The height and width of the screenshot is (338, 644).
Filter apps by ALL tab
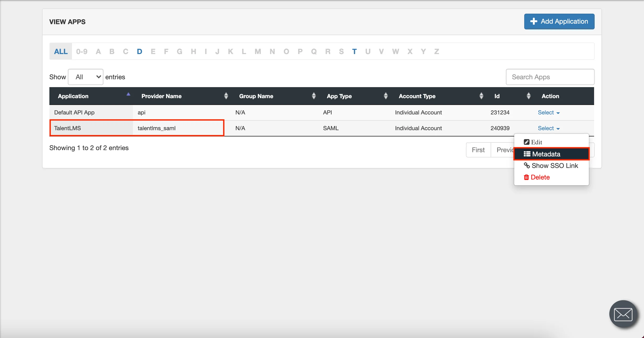coord(61,51)
